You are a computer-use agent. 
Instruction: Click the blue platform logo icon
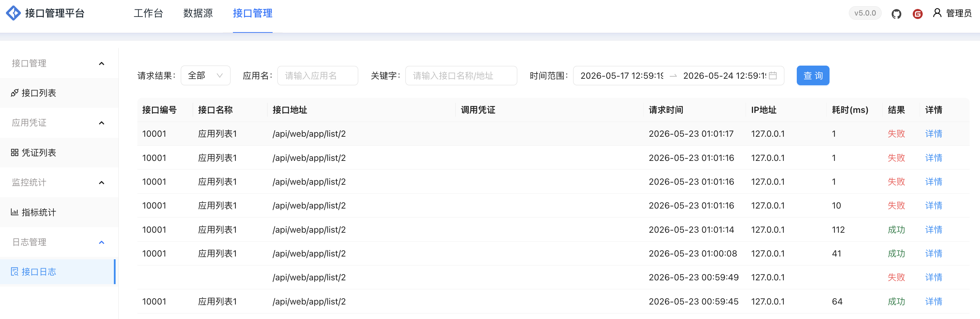(13, 13)
